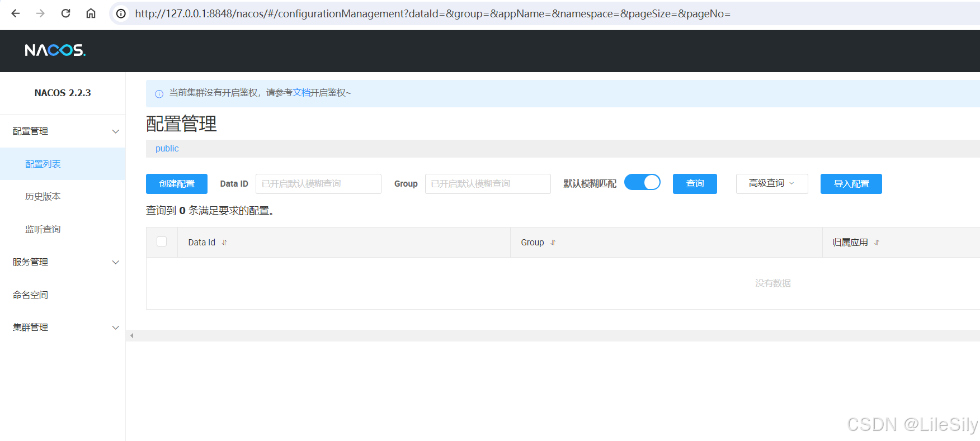
Task: Go back with browser back arrow
Action: (16, 13)
